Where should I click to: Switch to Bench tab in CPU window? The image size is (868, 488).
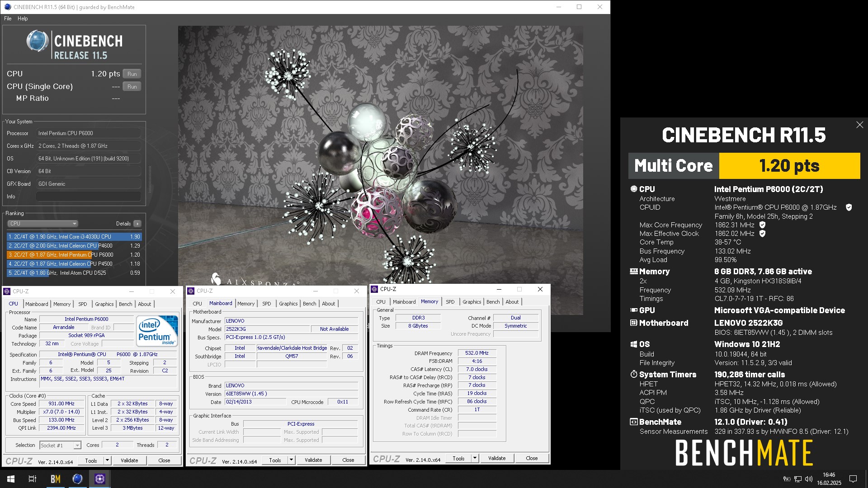click(126, 304)
